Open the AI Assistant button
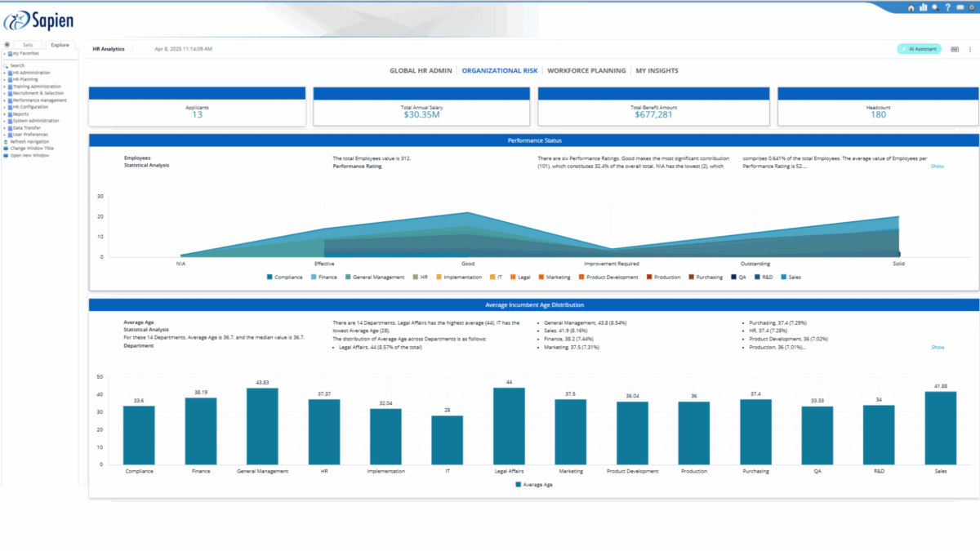This screenshot has width=980, height=551. (920, 49)
